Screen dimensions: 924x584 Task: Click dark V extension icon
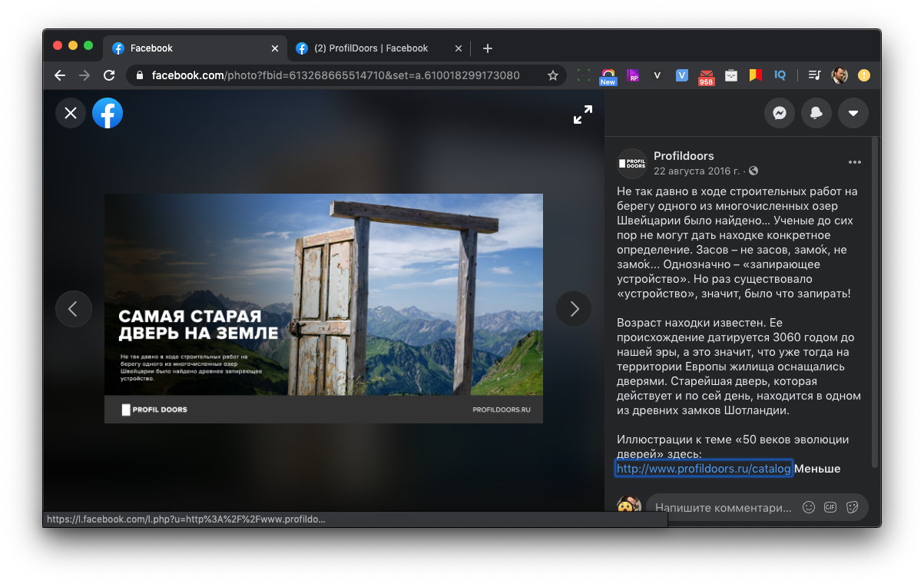pos(657,75)
